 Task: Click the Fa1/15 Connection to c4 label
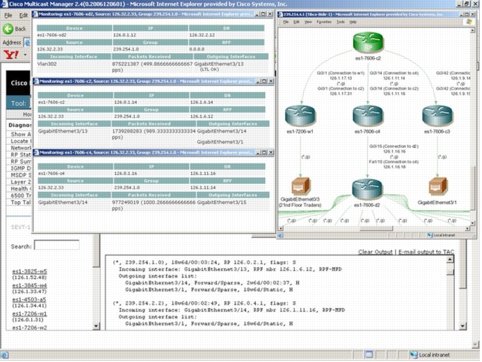point(394,162)
